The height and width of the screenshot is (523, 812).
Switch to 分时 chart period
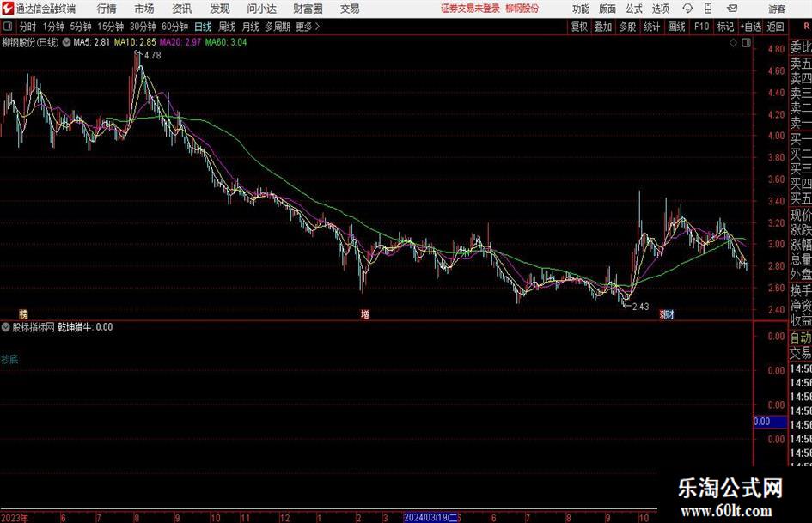tap(27, 27)
